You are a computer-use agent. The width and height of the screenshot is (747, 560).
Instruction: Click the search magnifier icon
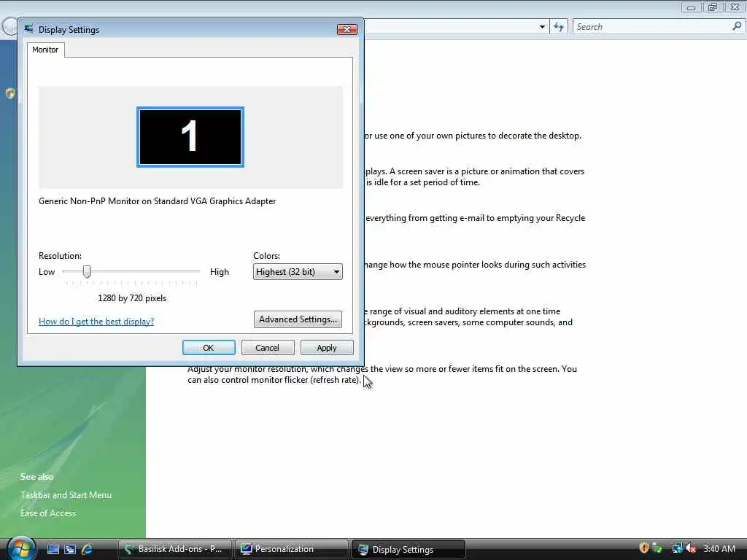coord(737,27)
